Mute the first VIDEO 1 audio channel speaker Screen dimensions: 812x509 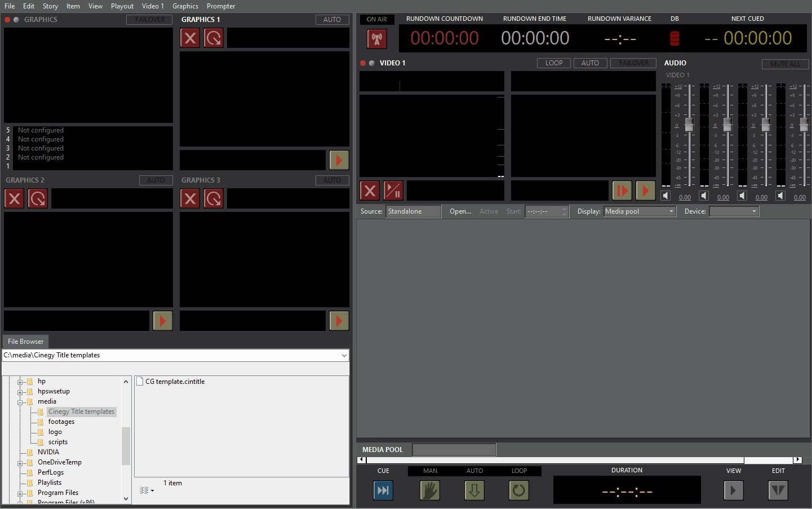[x=665, y=195]
